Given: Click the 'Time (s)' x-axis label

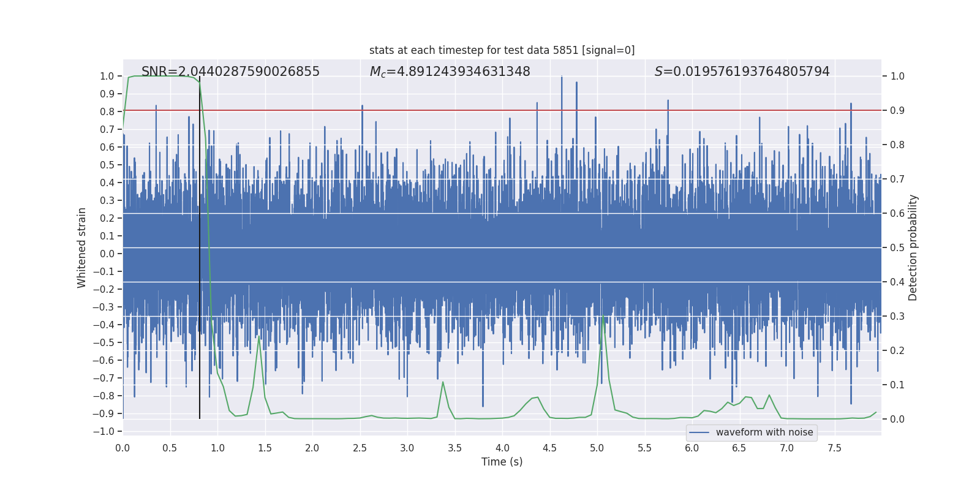Looking at the screenshot, I should (x=502, y=462).
